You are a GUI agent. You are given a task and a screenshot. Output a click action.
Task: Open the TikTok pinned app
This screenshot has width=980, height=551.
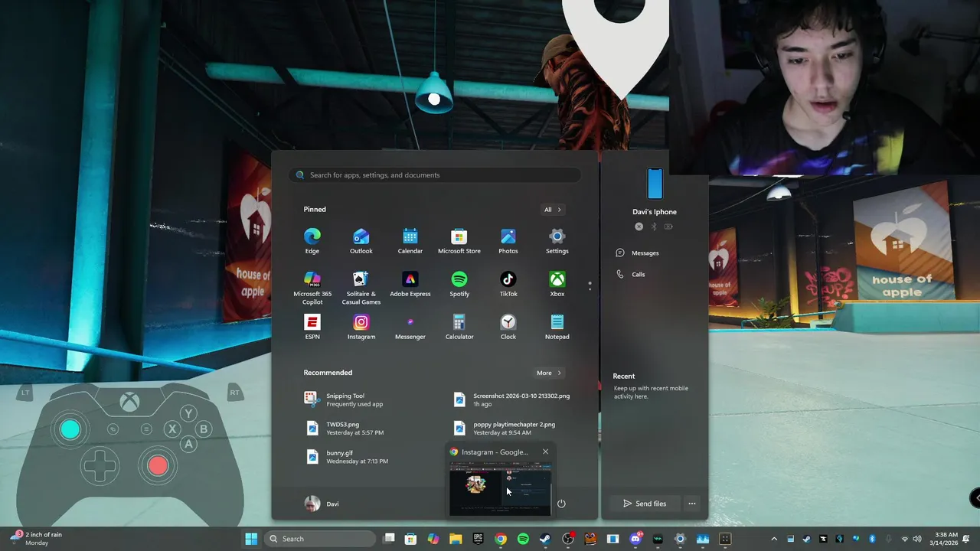(x=508, y=284)
